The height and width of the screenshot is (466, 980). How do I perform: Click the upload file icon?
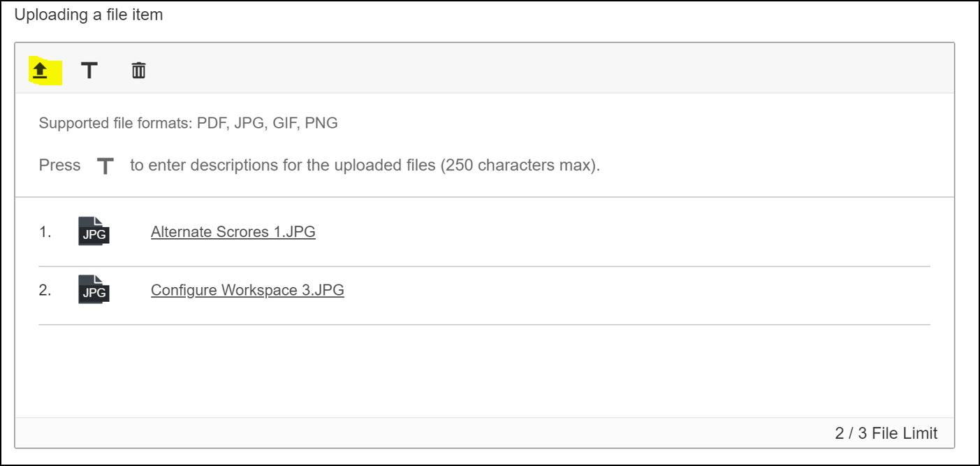(x=41, y=71)
